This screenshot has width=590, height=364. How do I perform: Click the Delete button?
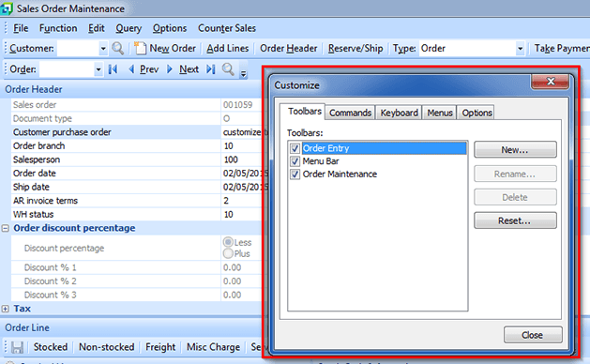pos(515,197)
